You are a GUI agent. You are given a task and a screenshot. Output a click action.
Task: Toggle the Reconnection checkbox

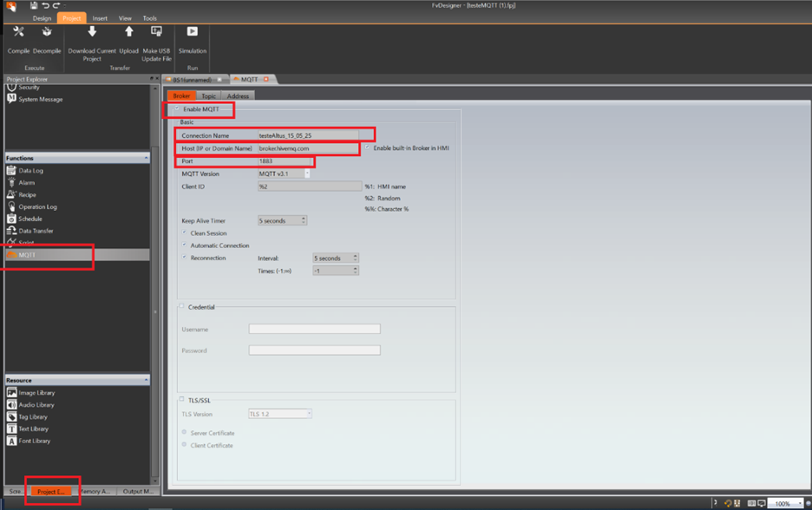coord(184,257)
